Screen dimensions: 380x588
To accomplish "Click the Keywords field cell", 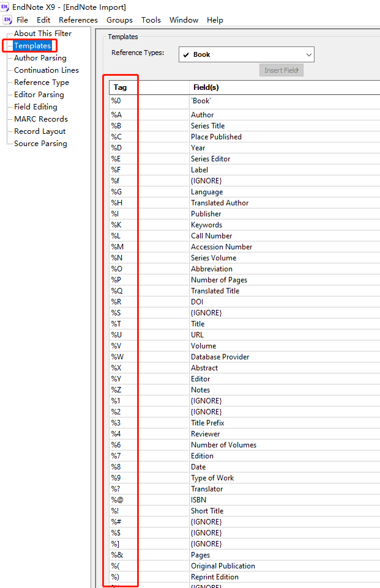I will (285, 224).
